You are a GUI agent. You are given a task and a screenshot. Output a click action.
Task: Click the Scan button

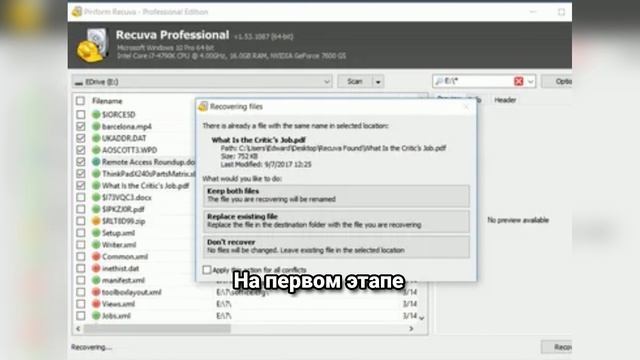click(355, 81)
